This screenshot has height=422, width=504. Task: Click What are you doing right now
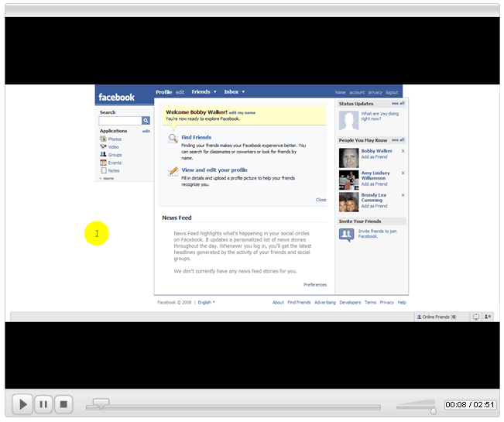(379, 116)
